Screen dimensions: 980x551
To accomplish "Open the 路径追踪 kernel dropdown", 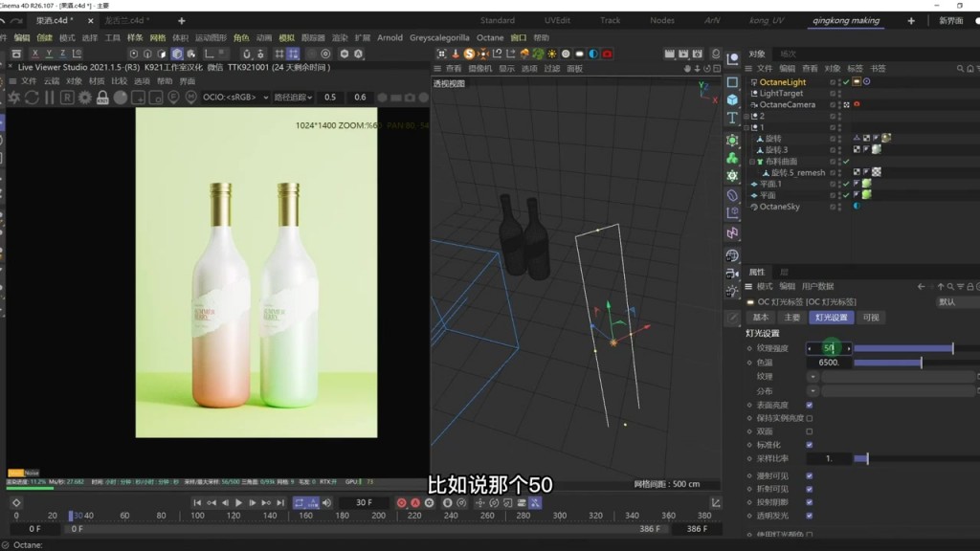I will [x=293, y=97].
